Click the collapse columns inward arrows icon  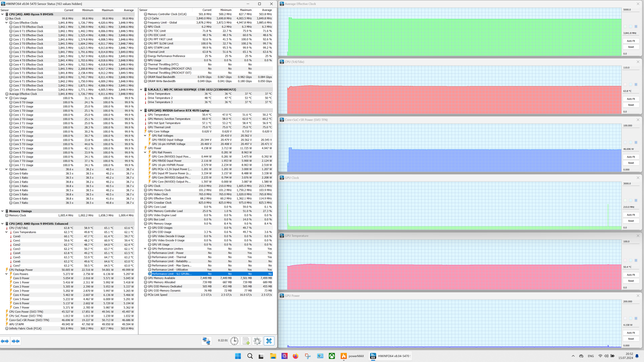(x=15, y=341)
